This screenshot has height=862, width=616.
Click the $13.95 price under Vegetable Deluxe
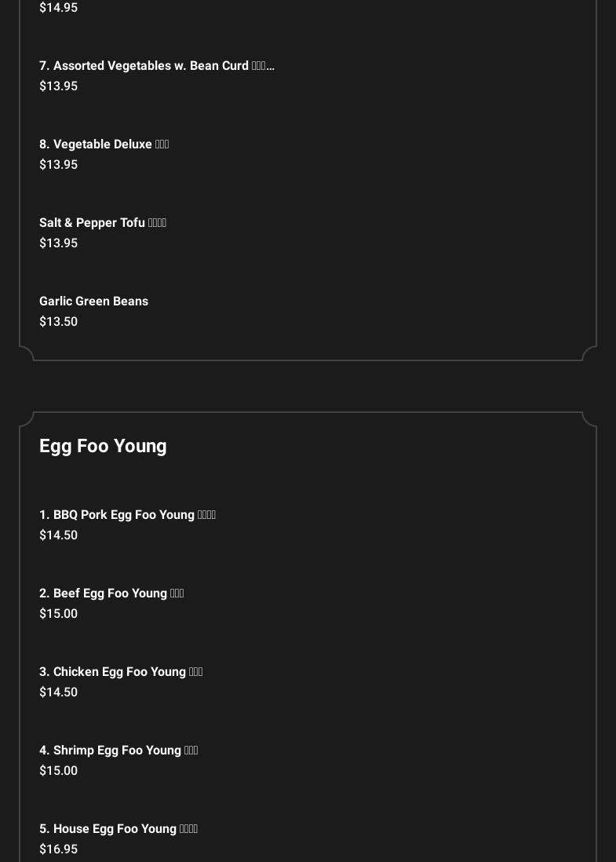pyautogui.click(x=58, y=165)
